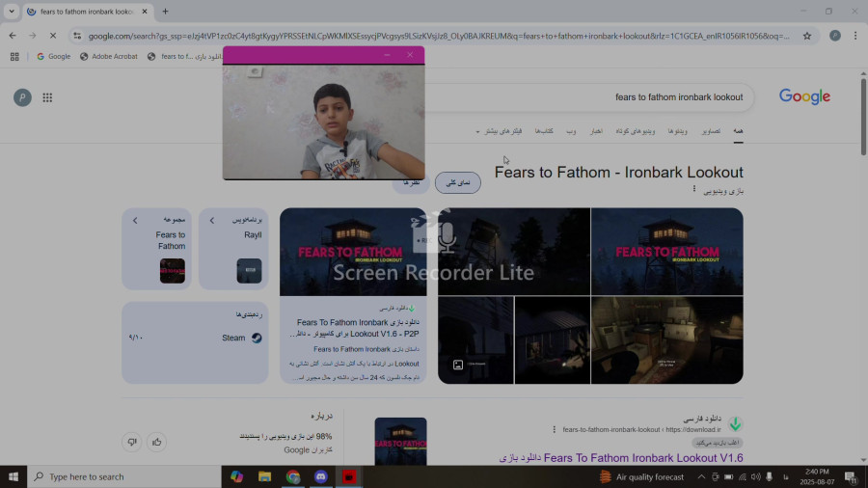The width and height of the screenshot is (868, 488).
Task: Open Discord from the taskbar
Action: [x=321, y=476]
